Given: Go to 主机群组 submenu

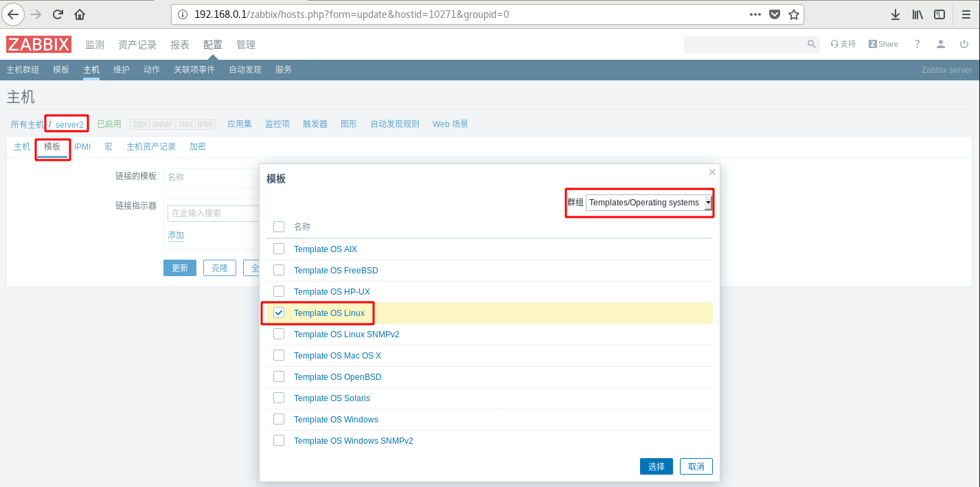Looking at the screenshot, I should coord(23,70).
